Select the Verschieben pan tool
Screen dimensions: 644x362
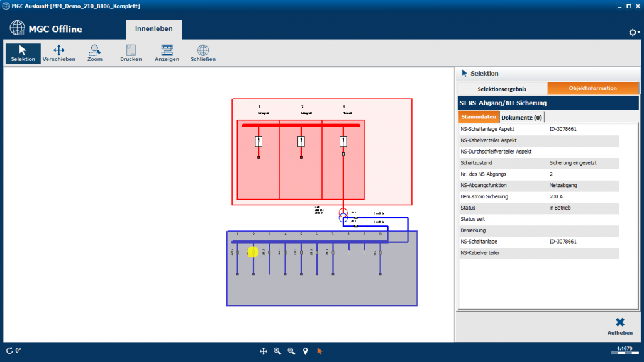(59, 53)
